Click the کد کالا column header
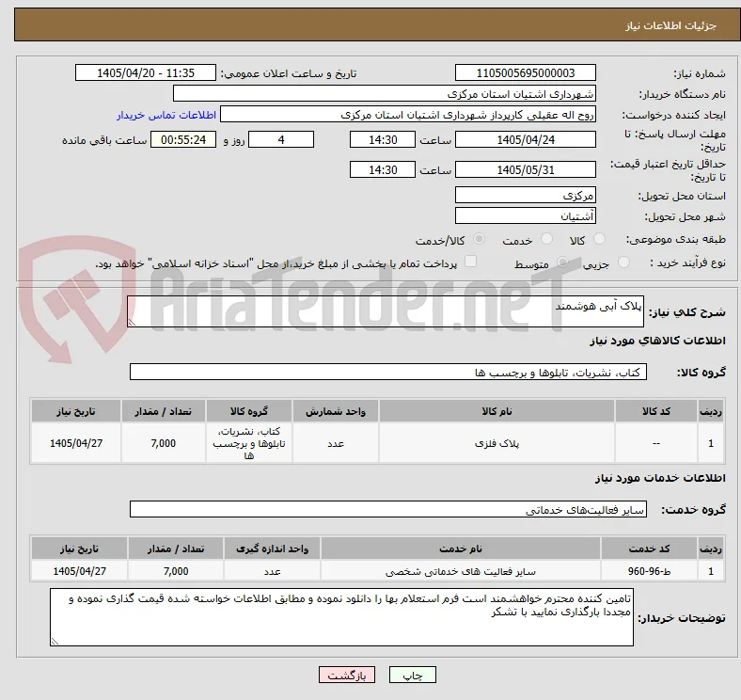This screenshot has width=741, height=700. [656, 411]
